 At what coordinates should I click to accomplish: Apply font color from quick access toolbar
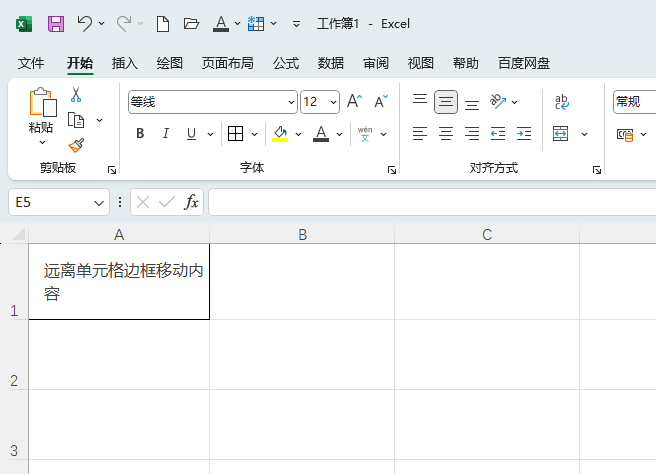pyautogui.click(x=221, y=24)
